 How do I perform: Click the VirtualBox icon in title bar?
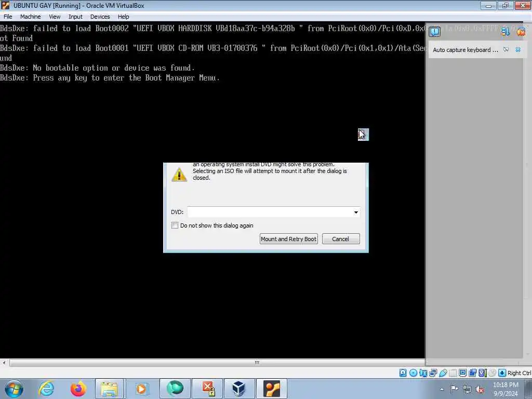5,5
